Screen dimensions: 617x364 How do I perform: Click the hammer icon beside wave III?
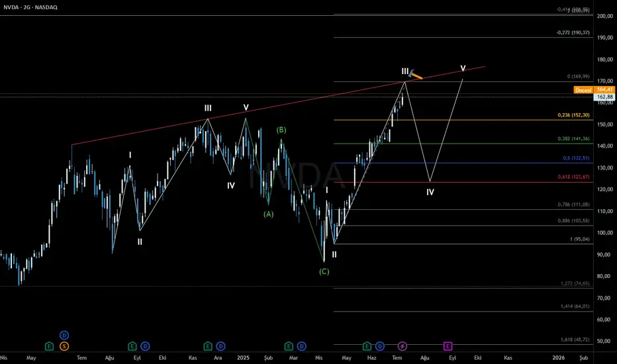415,74
